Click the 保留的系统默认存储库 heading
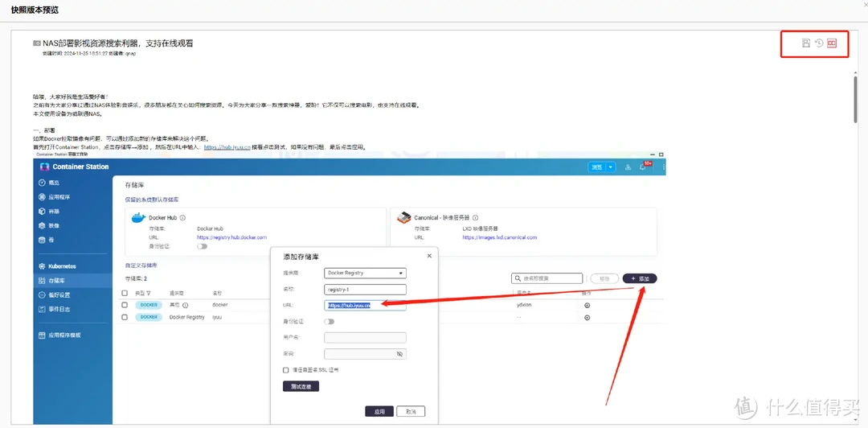This screenshot has width=868, height=428. coord(152,199)
